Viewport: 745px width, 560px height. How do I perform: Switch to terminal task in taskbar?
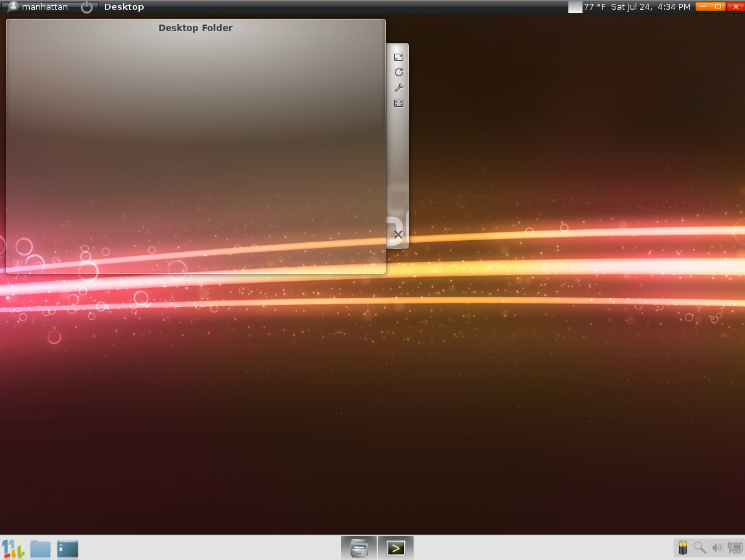coord(395,548)
